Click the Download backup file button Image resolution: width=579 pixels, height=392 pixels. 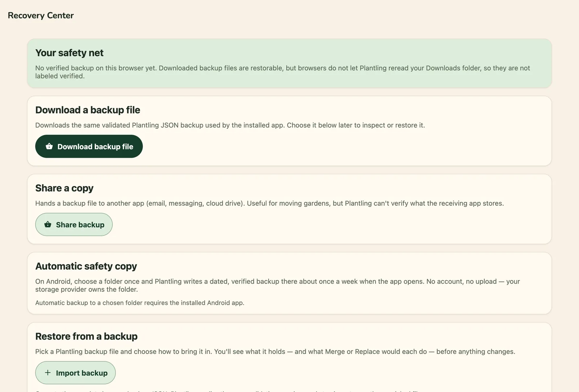(x=89, y=146)
